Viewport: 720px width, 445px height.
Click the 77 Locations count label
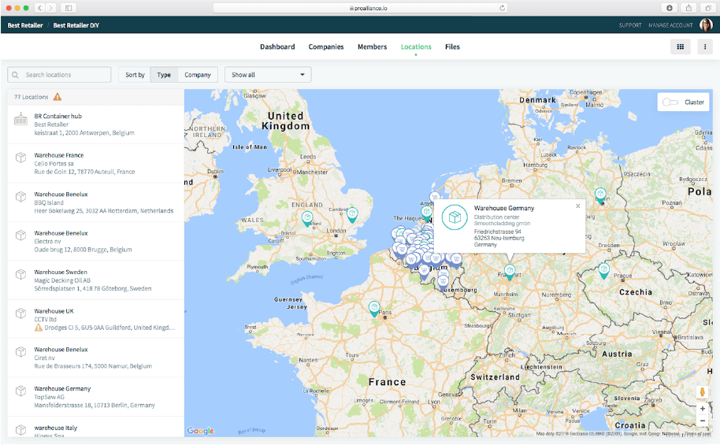pyautogui.click(x=31, y=97)
